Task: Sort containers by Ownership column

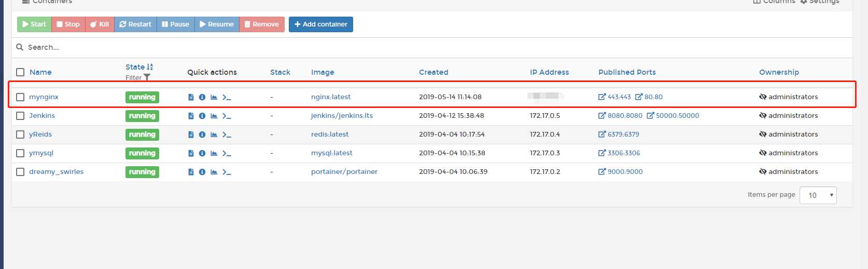Action: tap(779, 72)
